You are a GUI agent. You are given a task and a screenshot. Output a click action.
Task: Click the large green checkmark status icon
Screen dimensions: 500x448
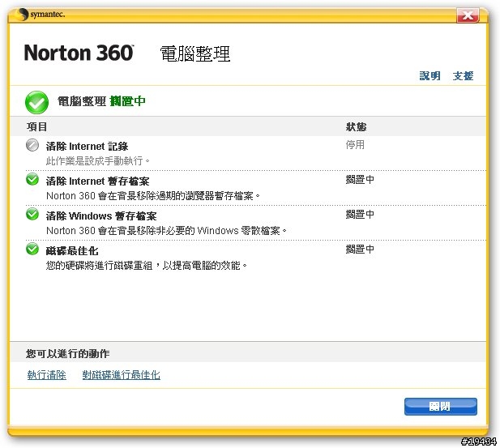[36, 102]
